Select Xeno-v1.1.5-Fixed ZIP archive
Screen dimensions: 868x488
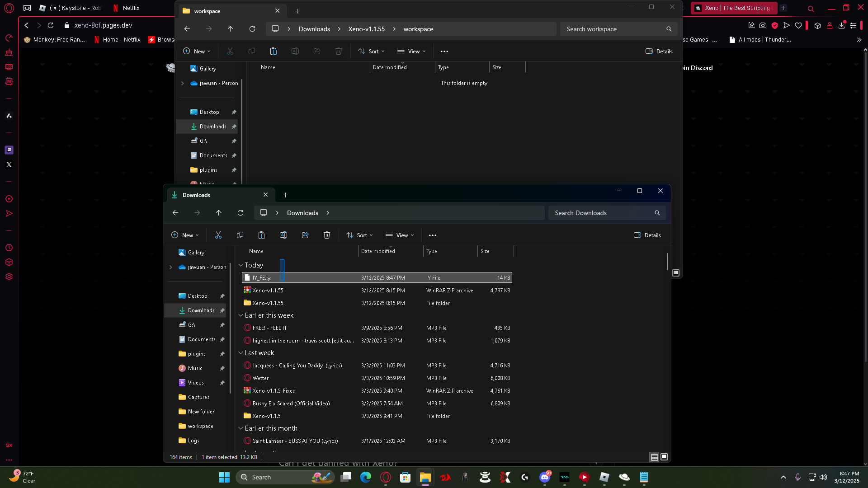click(377, 391)
